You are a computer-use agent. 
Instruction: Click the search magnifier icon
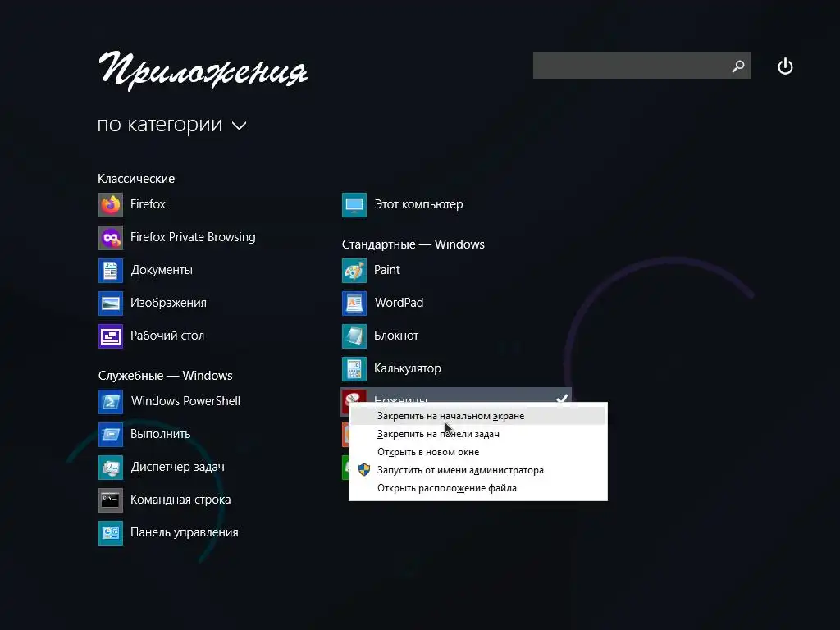[x=738, y=66]
